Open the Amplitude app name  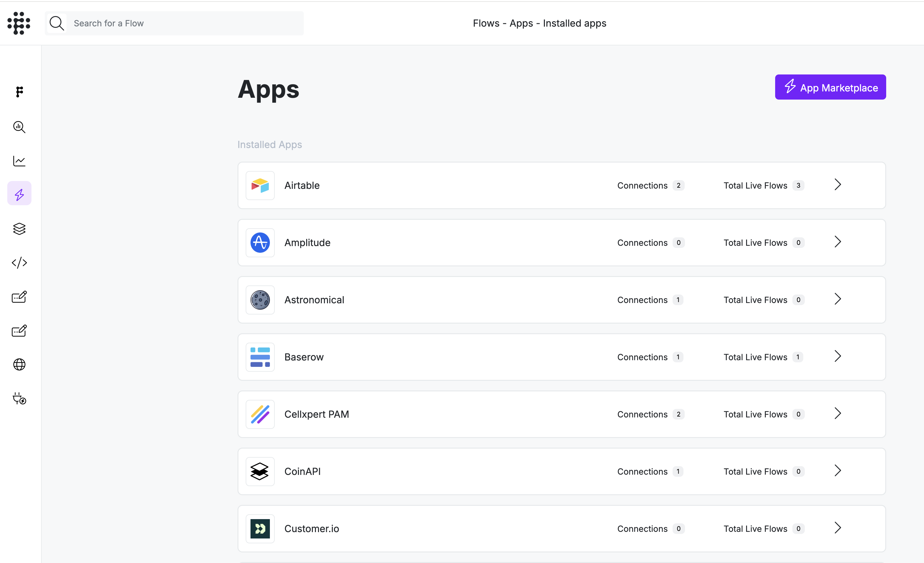point(307,243)
